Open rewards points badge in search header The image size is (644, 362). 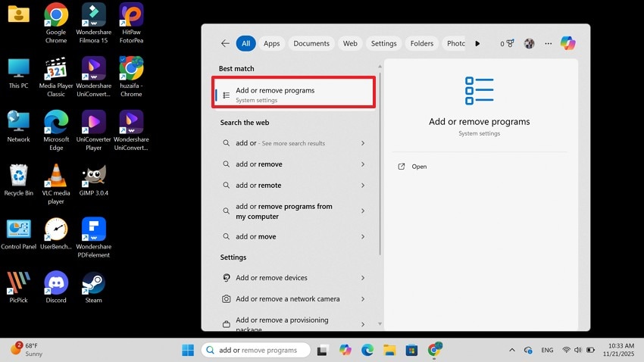(507, 43)
